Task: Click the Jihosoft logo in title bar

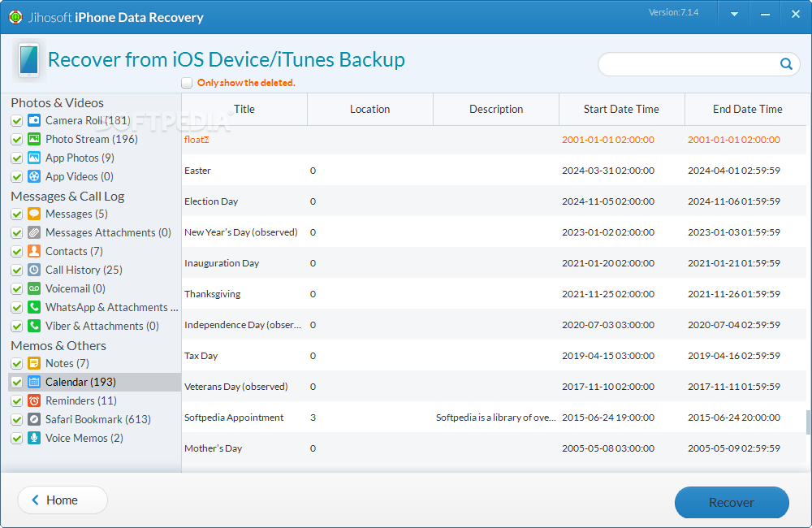Action: click(15, 17)
